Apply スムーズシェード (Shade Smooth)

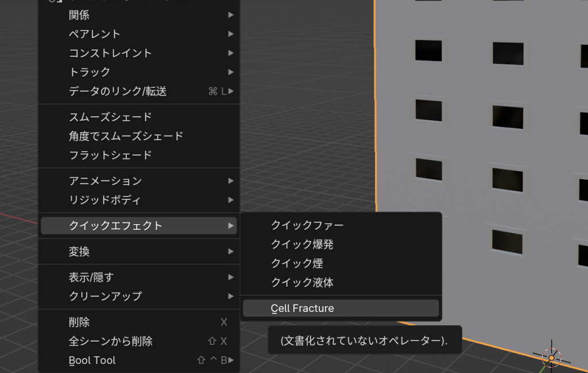tap(138, 117)
